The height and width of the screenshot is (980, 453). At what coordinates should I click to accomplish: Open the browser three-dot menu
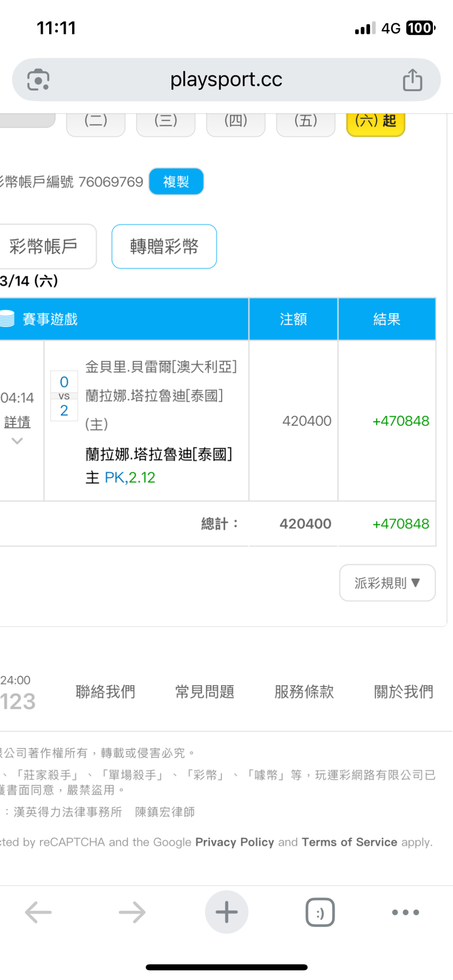[405, 912]
